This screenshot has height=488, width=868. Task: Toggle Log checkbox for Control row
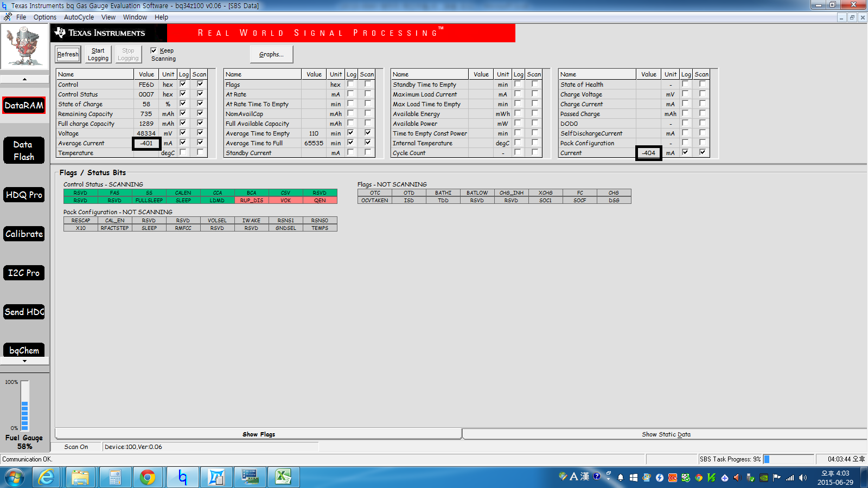pos(183,84)
